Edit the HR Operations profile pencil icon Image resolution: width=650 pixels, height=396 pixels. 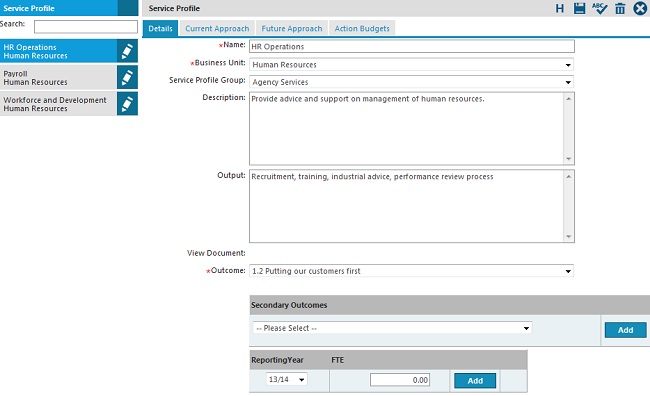pos(127,51)
